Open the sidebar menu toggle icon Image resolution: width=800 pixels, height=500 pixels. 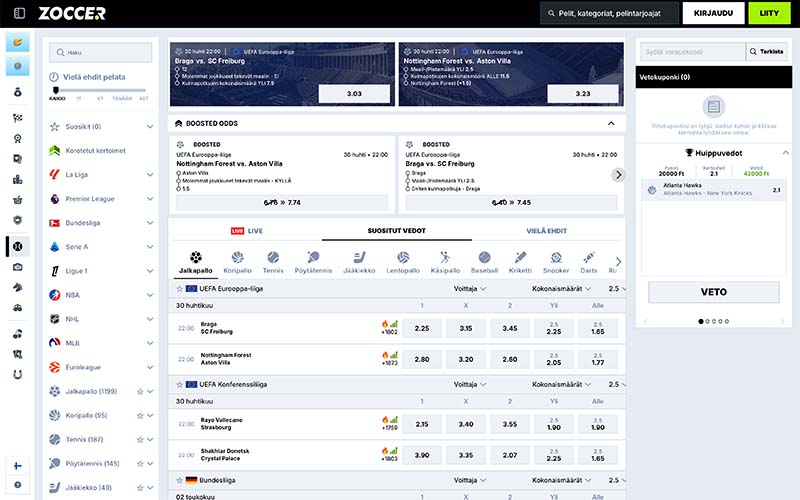click(19, 13)
